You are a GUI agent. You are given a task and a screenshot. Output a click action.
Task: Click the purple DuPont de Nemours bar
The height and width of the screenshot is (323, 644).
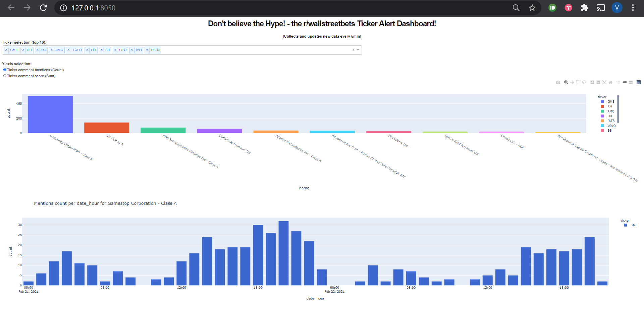point(219,131)
